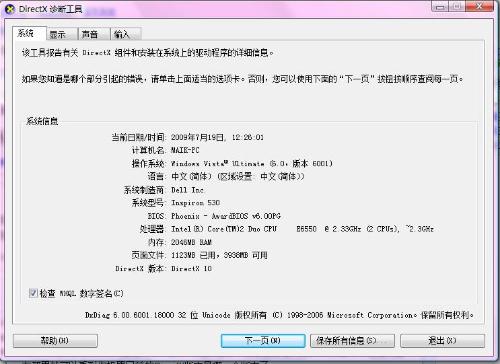This screenshot has width=500, height=364.
Task: Click 保存所有信息(S) to save information
Action: click(352, 341)
